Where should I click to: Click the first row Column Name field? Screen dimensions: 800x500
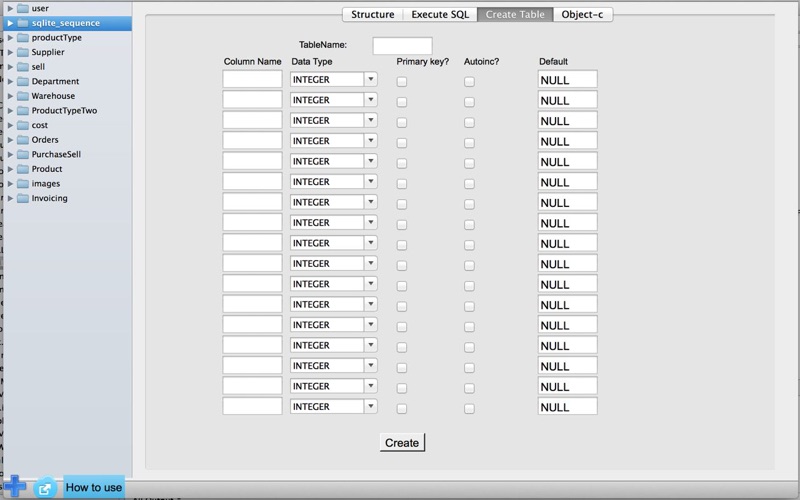(252, 79)
